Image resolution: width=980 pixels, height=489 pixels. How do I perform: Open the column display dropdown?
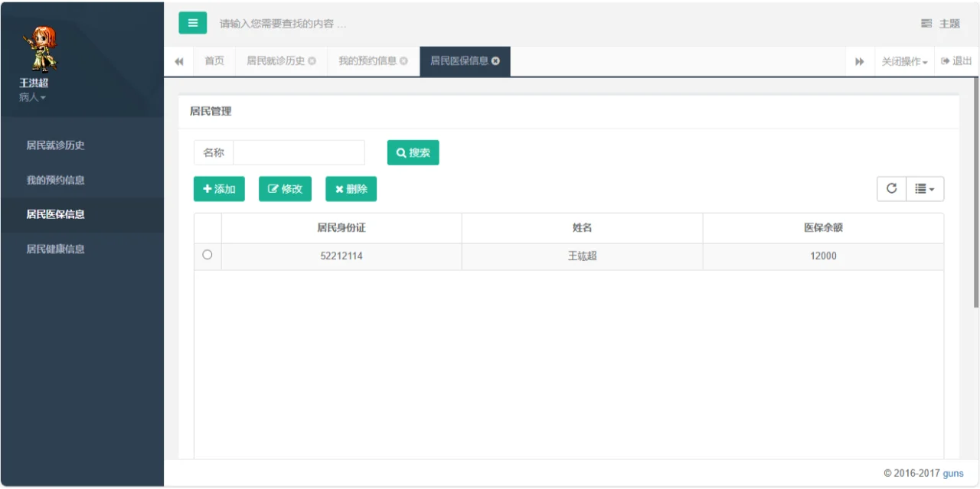click(x=925, y=189)
